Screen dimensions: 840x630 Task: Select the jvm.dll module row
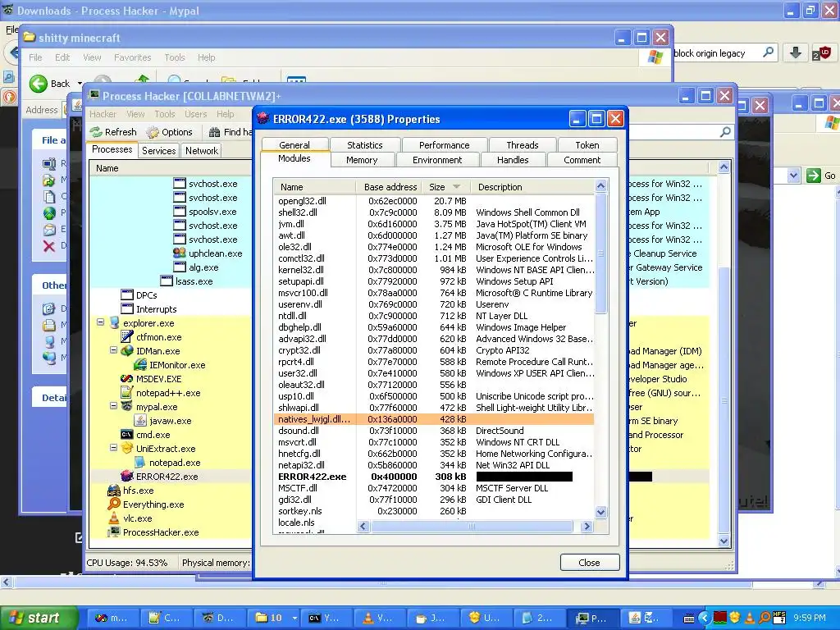[434, 224]
